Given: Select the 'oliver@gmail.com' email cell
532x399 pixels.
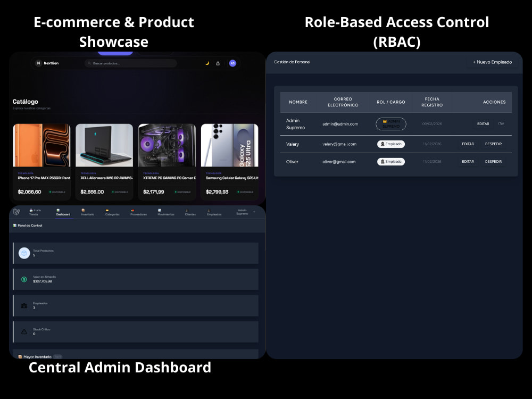Looking at the screenshot, I should point(339,162).
